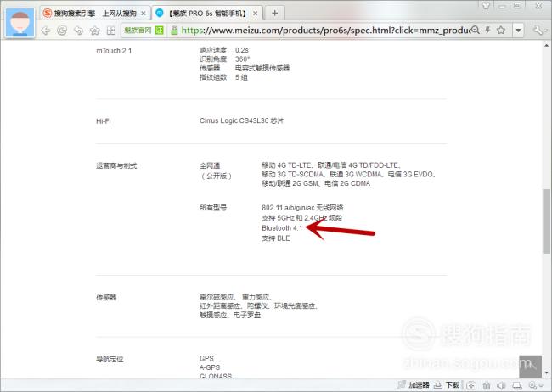552x392 pixels.
Task: Open the grid quick-access page icon
Action: [x=111, y=31]
